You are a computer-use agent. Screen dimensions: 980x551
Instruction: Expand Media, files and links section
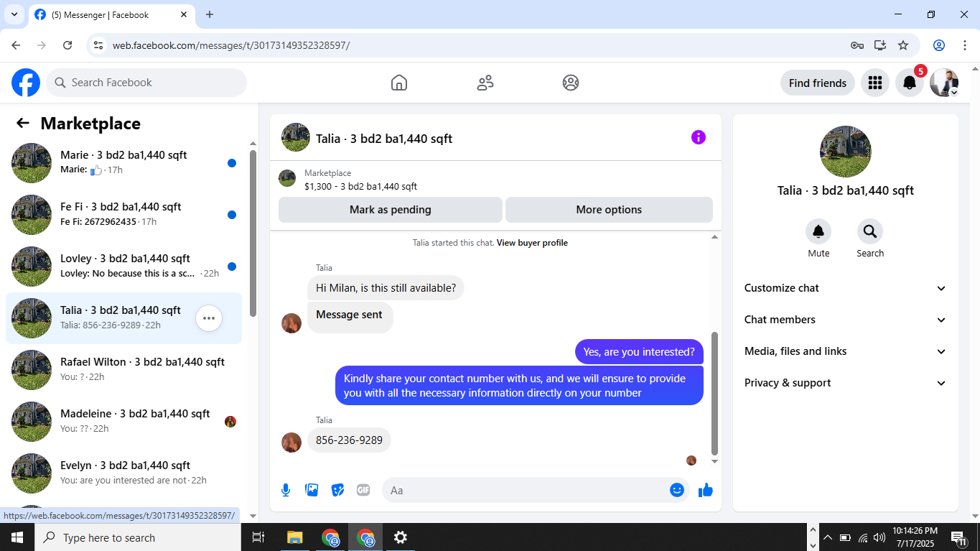pos(845,351)
